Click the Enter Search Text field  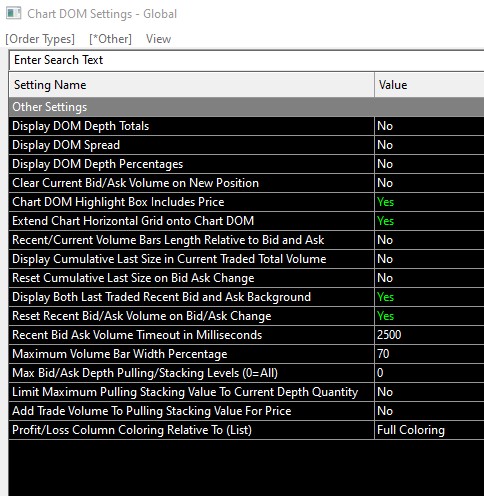246,60
